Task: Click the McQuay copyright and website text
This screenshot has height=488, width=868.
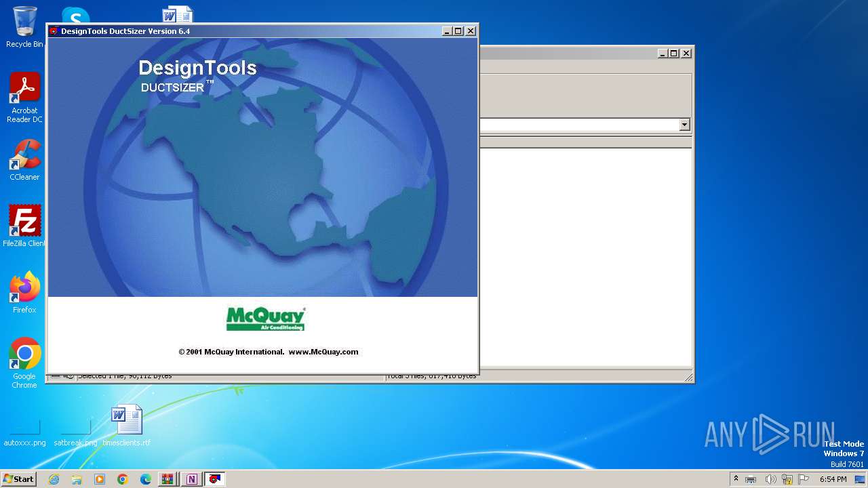Action: [x=269, y=352]
